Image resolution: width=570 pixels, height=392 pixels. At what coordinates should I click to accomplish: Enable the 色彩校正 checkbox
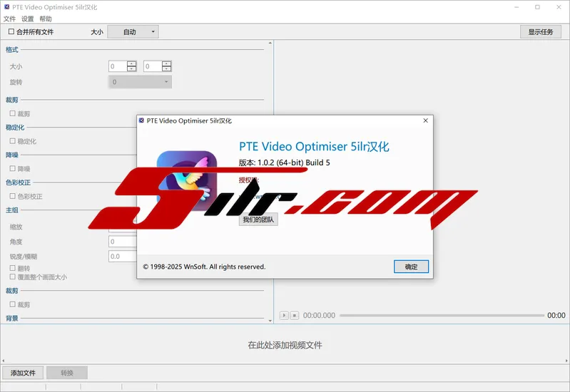(x=12, y=196)
